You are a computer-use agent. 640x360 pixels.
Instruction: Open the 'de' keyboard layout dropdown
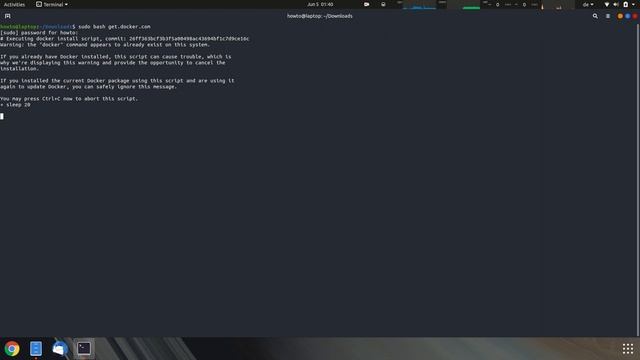point(588,4)
